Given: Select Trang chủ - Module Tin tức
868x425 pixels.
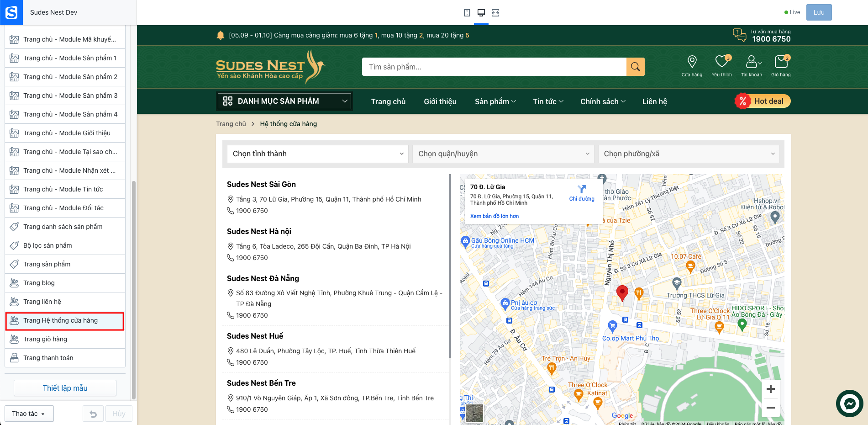Looking at the screenshot, I should pyautogui.click(x=65, y=189).
